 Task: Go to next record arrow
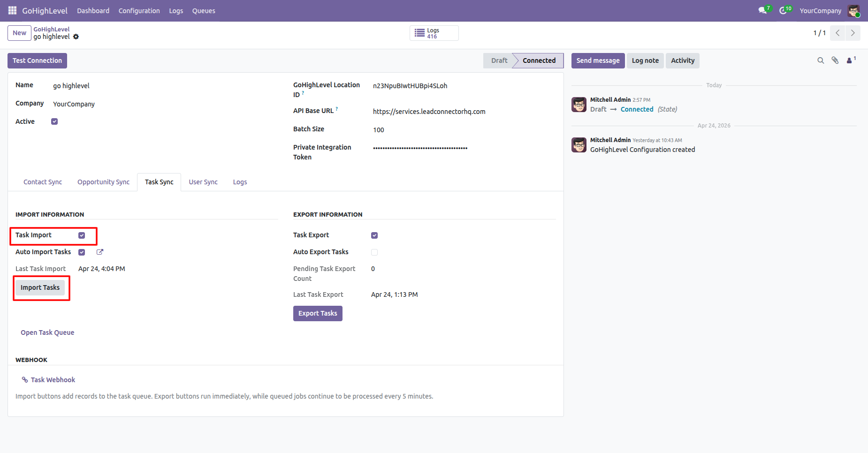[853, 33]
